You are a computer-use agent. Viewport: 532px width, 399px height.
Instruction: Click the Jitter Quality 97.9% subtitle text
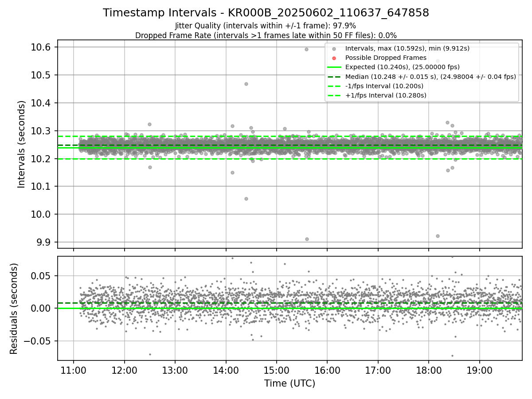pos(266,26)
